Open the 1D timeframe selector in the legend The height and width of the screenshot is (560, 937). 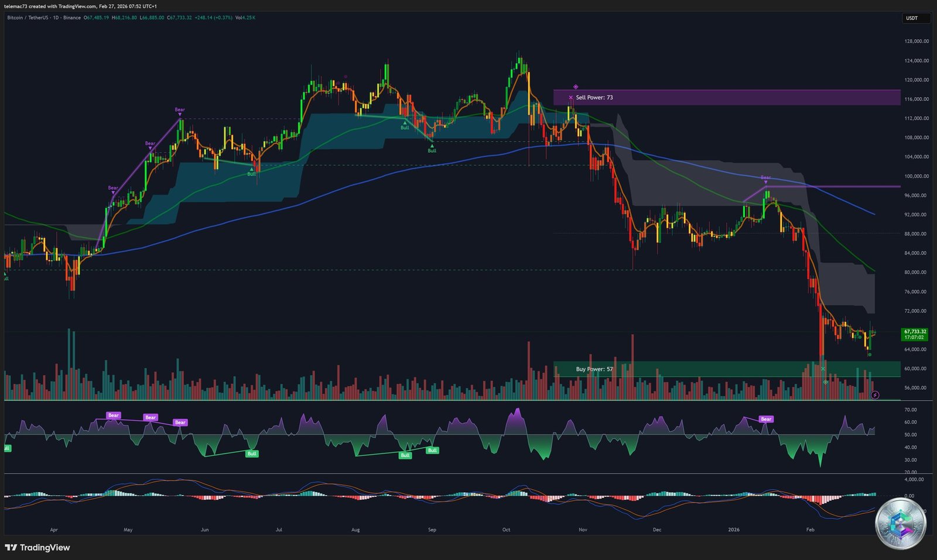56,18
